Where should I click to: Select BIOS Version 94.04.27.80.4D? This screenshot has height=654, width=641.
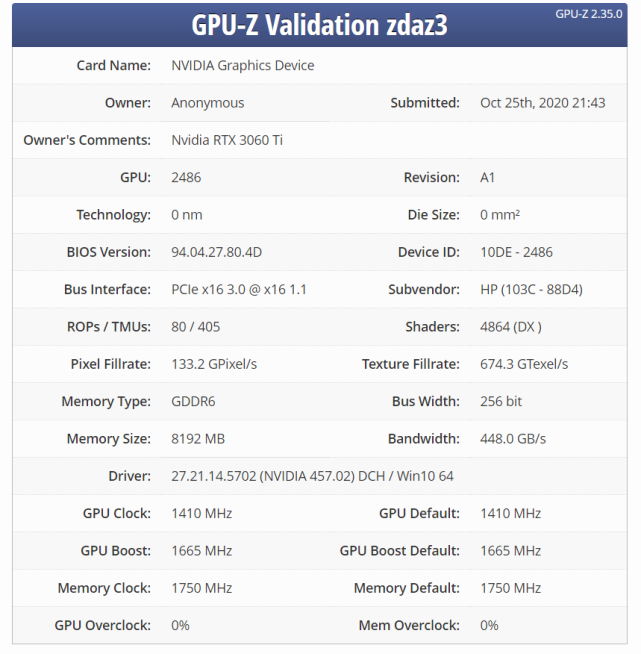tap(216, 252)
